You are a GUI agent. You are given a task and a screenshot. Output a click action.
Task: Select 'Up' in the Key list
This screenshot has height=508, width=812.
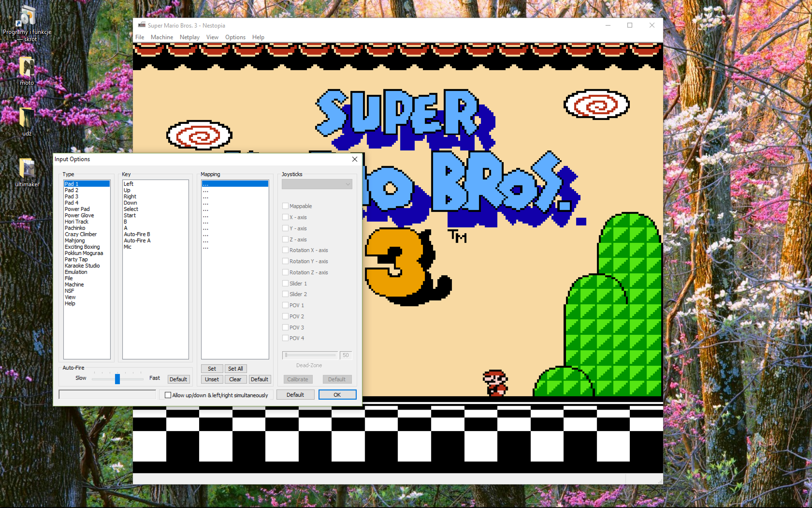(x=155, y=190)
